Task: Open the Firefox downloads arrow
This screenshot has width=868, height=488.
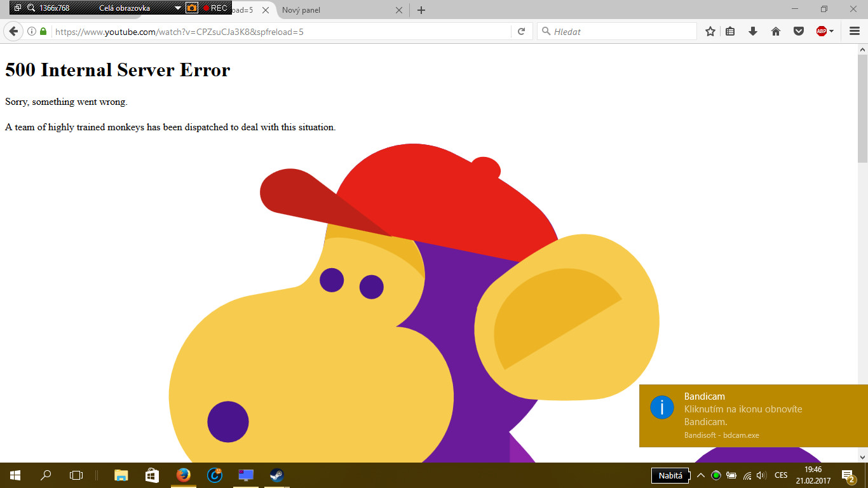Action: (x=753, y=31)
